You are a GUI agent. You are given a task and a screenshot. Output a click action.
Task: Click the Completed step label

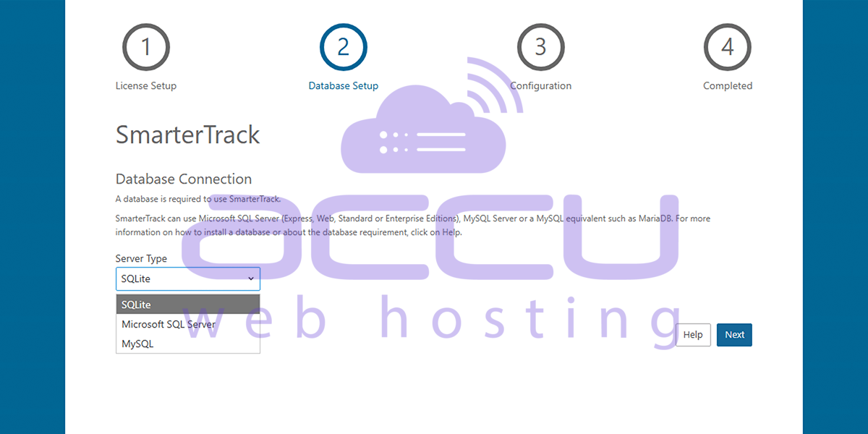tap(728, 86)
